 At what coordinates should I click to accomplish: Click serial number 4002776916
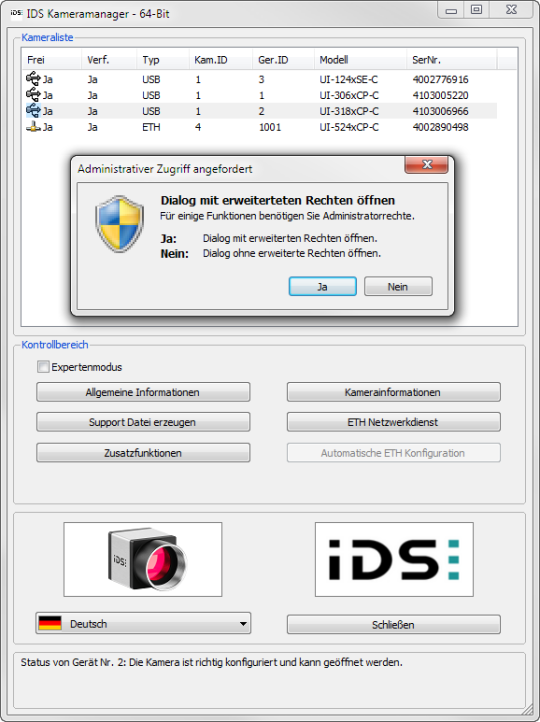click(x=440, y=79)
